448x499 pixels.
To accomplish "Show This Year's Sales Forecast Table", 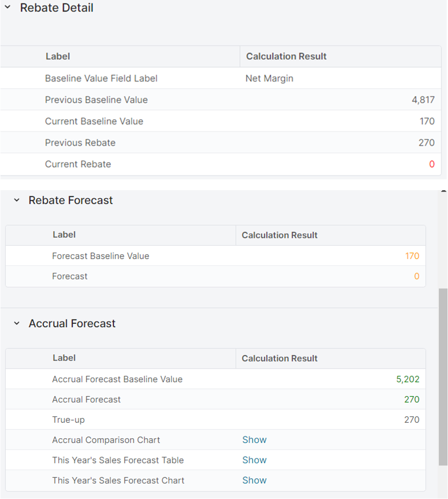I will (254, 460).
